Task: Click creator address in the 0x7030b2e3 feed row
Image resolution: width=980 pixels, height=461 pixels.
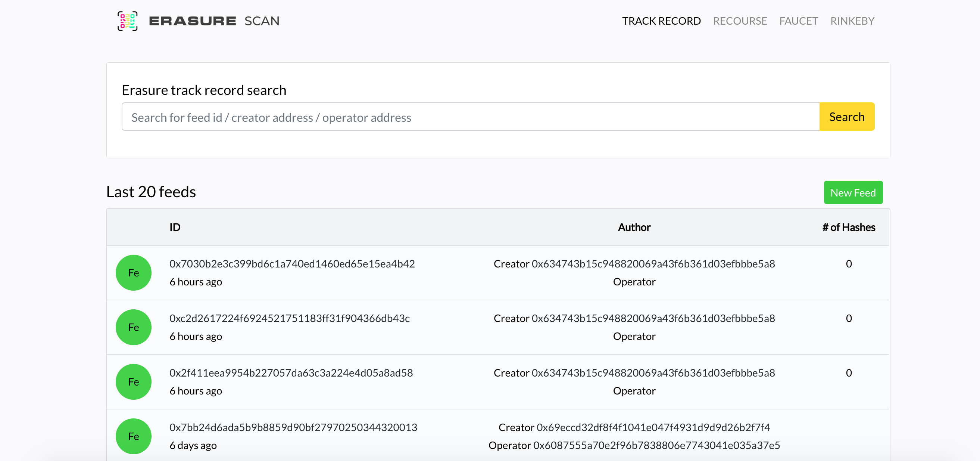Action: coord(653,264)
